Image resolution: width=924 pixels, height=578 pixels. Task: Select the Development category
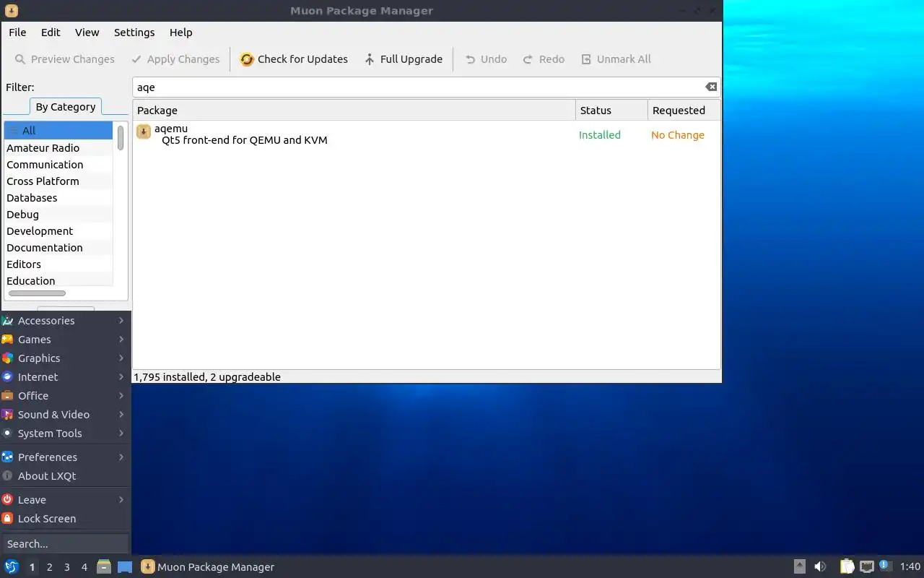[58, 231]
